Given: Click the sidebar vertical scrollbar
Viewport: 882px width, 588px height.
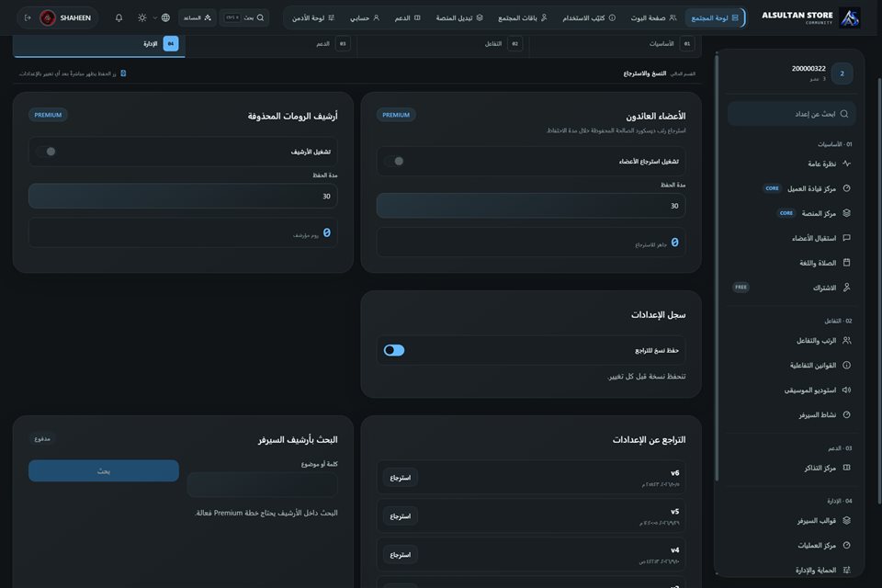Looking at the screenshot, I should (717, 267).
